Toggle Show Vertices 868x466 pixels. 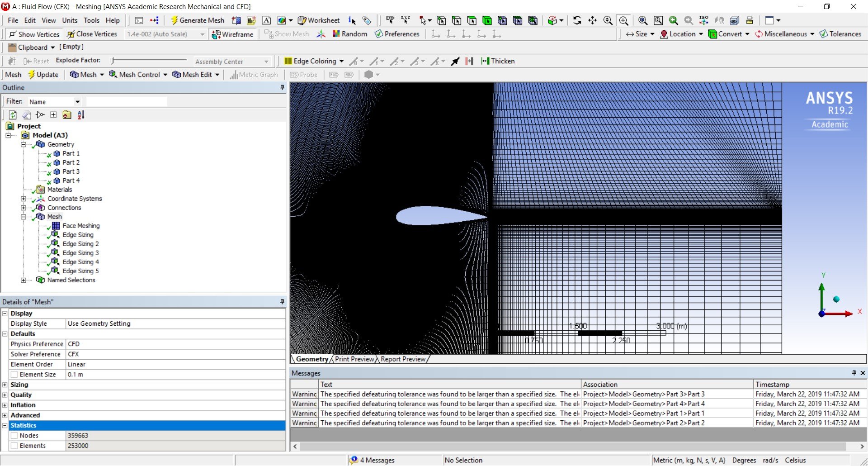tap(34, 34)
